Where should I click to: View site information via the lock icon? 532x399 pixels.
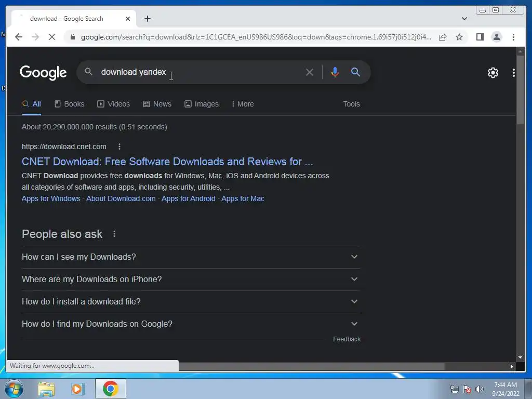point(73,37)
